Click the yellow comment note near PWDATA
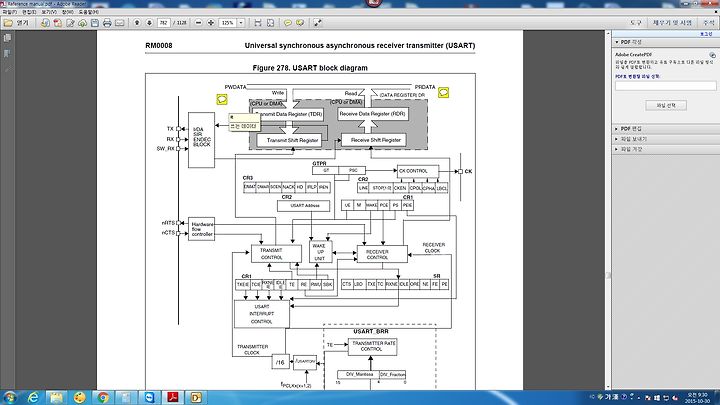 [x=222, y=99]
